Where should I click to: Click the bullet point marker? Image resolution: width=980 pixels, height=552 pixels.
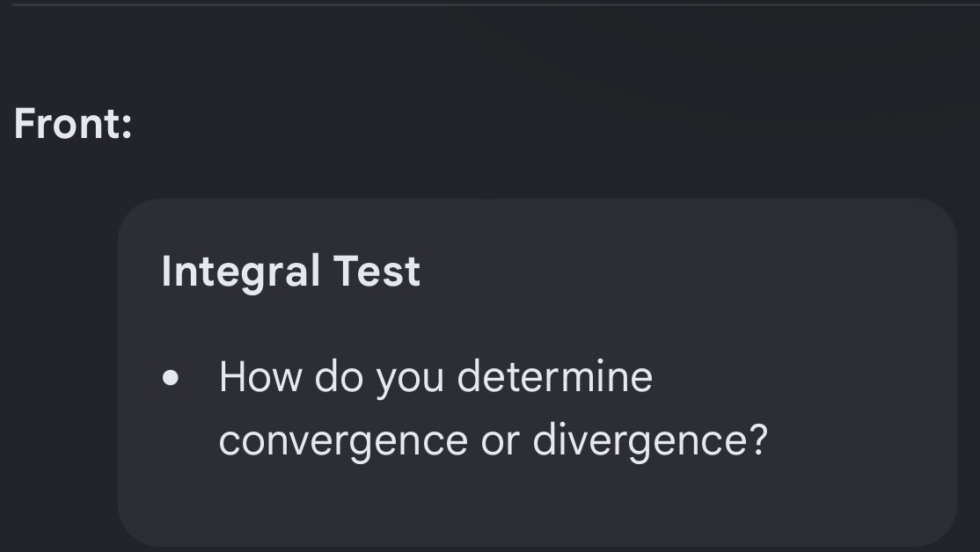tap(170, 378)
